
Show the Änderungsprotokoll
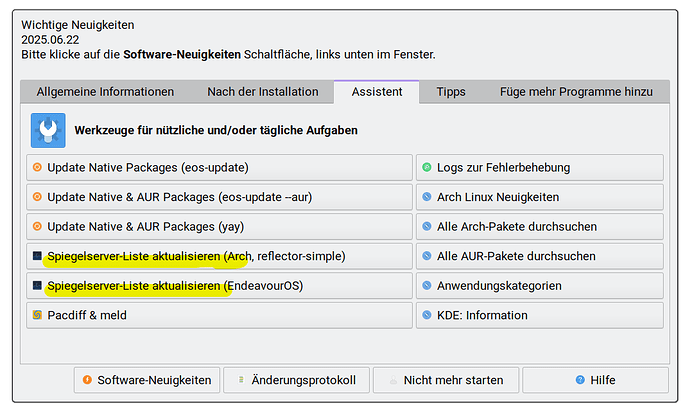(x=297, y=380)
